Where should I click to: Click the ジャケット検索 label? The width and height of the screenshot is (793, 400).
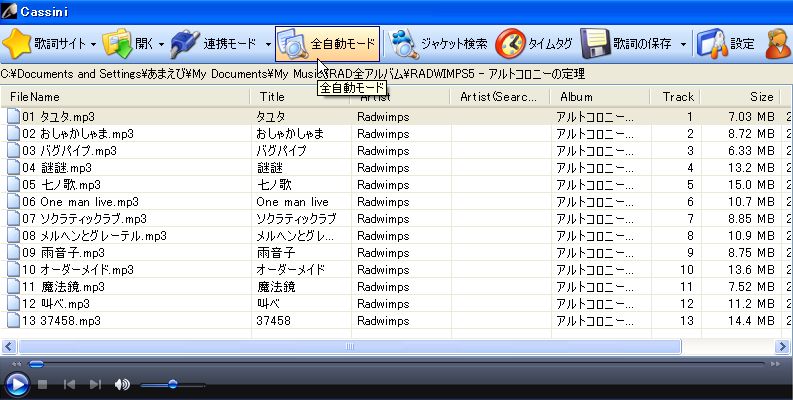point(454,44)
